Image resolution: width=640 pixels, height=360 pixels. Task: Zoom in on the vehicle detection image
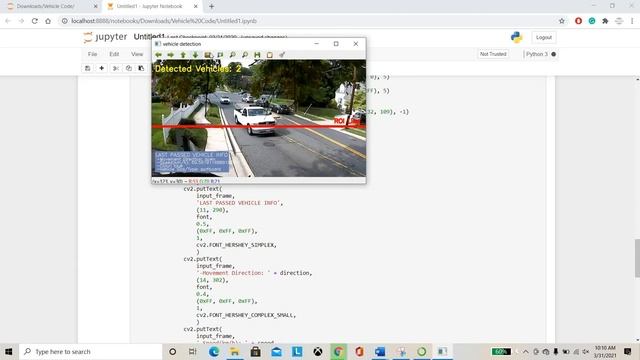(232, 55)
